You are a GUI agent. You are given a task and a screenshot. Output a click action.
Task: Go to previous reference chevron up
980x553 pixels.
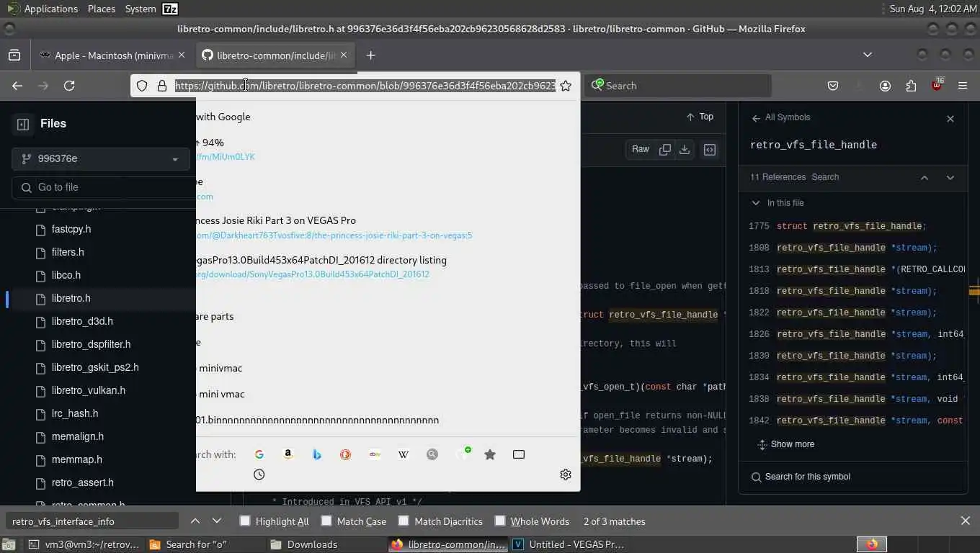click(925, 178)
